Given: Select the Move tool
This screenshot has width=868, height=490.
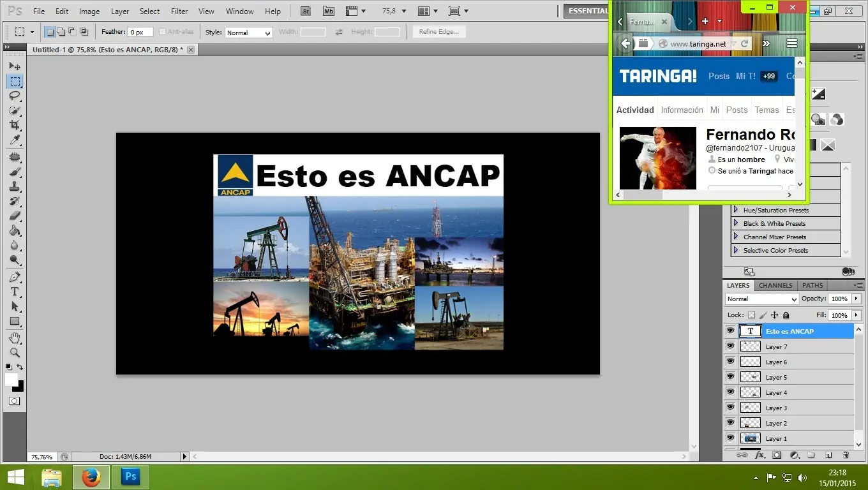Looking at the screenshot, I should [15, 66].
